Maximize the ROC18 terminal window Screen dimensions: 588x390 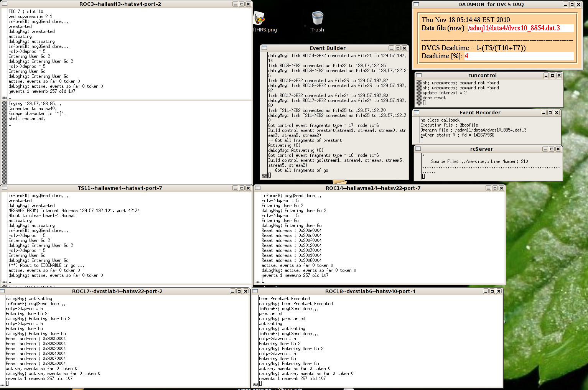[492, 291]
